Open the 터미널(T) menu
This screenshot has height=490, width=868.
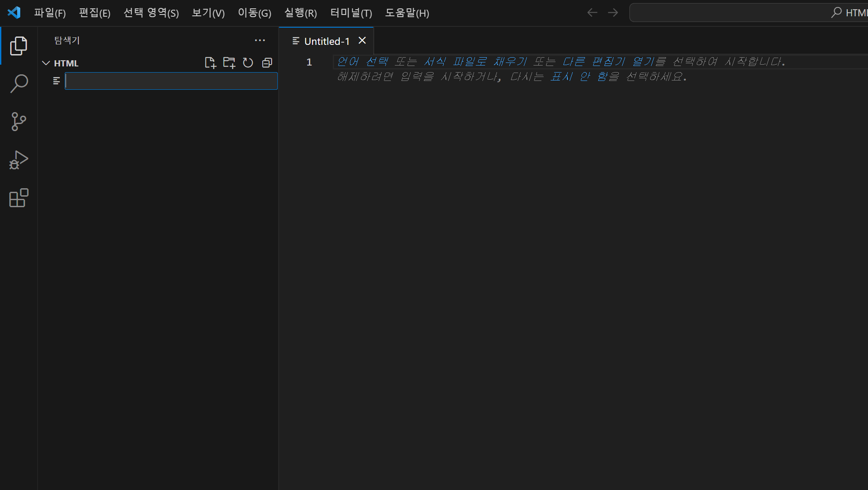[351, 13]
